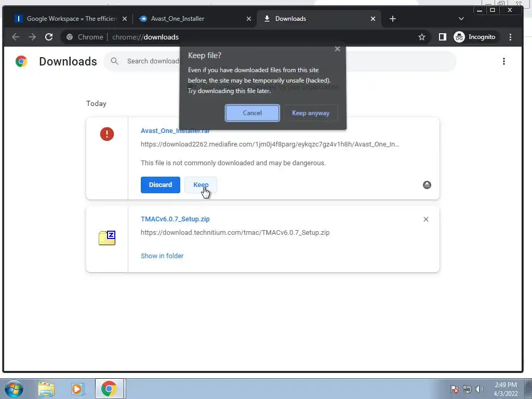Click the Today date heading
Viewport: 532px width, 399px height.
(x=96, y=103)
